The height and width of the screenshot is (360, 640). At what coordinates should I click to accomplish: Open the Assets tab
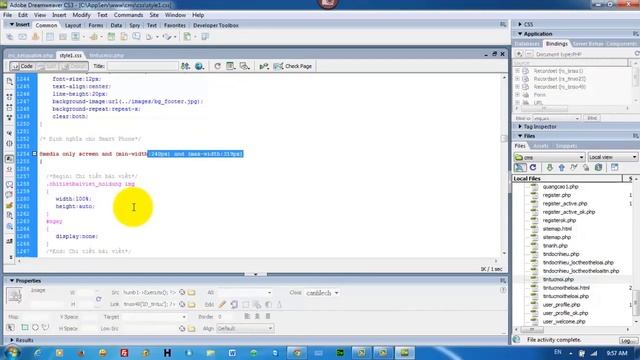tap(540, 146)
